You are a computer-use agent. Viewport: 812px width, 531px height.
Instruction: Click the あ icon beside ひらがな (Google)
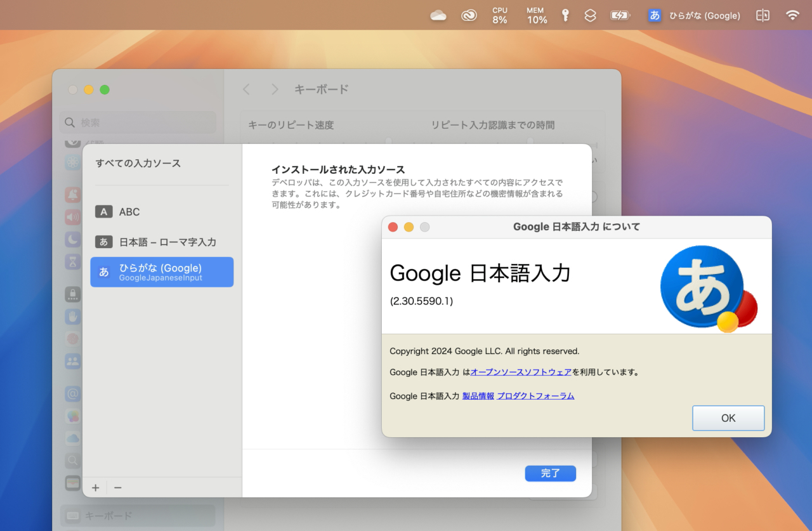click(103, 272)
